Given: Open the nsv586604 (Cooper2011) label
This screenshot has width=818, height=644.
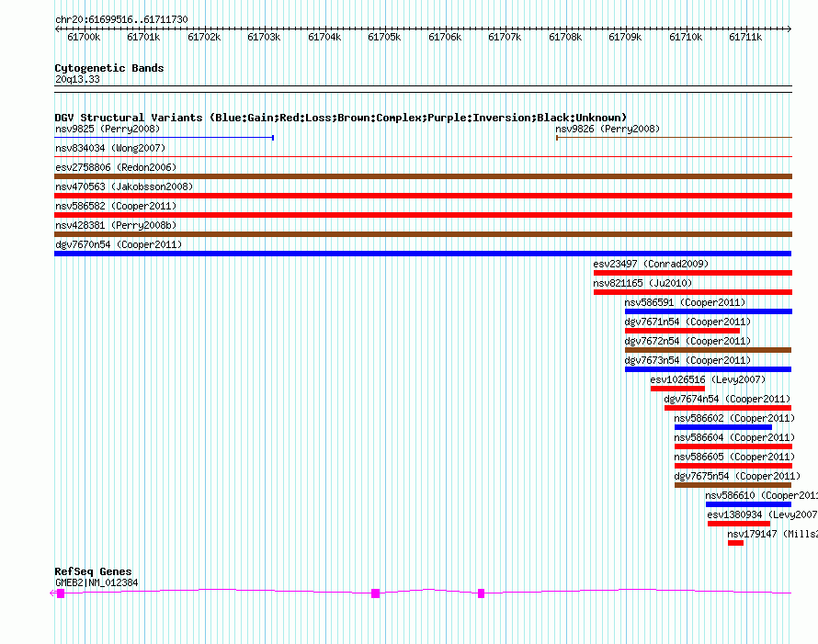Looking at the screenshot, I should point(734,437).
